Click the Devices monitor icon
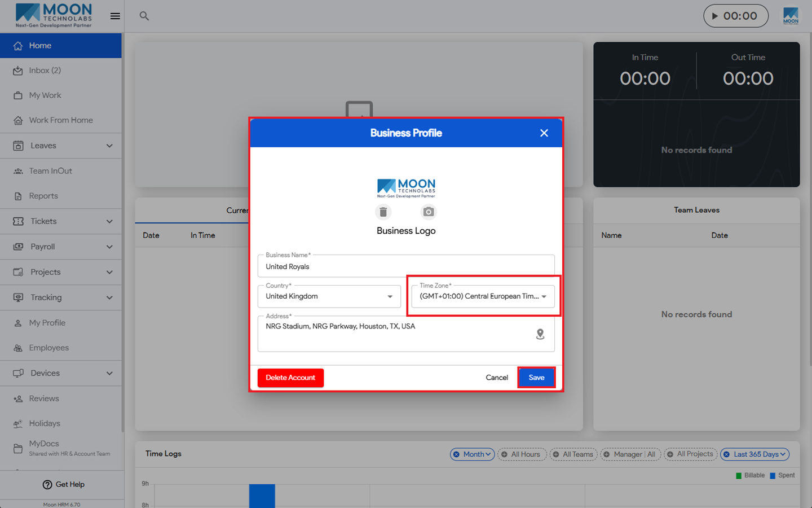The image size is (812, 508). [x=18, y=373]
